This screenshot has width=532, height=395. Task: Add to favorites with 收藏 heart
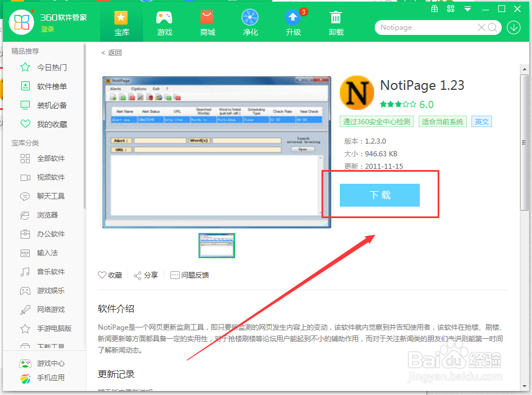[110, 275]
